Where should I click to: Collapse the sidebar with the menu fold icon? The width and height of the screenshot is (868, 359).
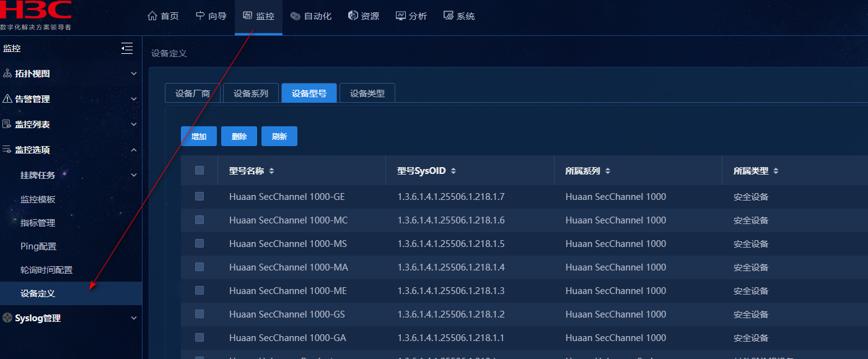[127, 48]
